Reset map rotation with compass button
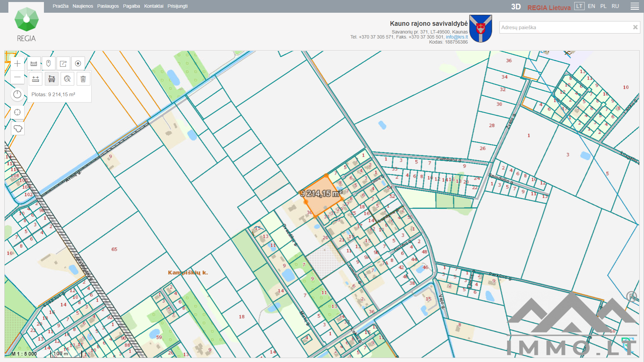This screenshot has width=644, height=362. pyautogui.click(x=17, y=95)
